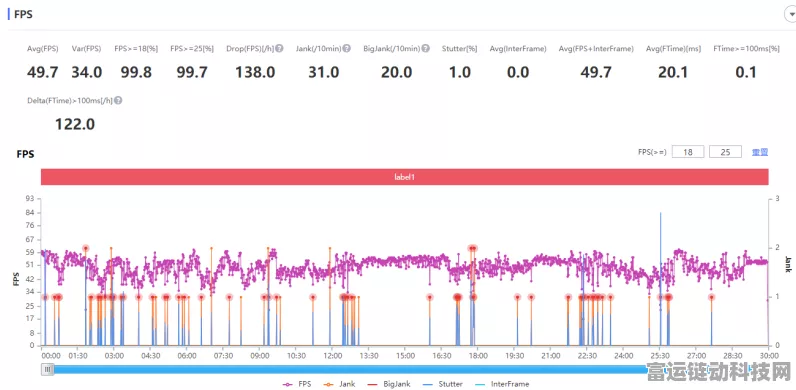
Task: Click FPS threshold field showing 18
Action: 688,151
